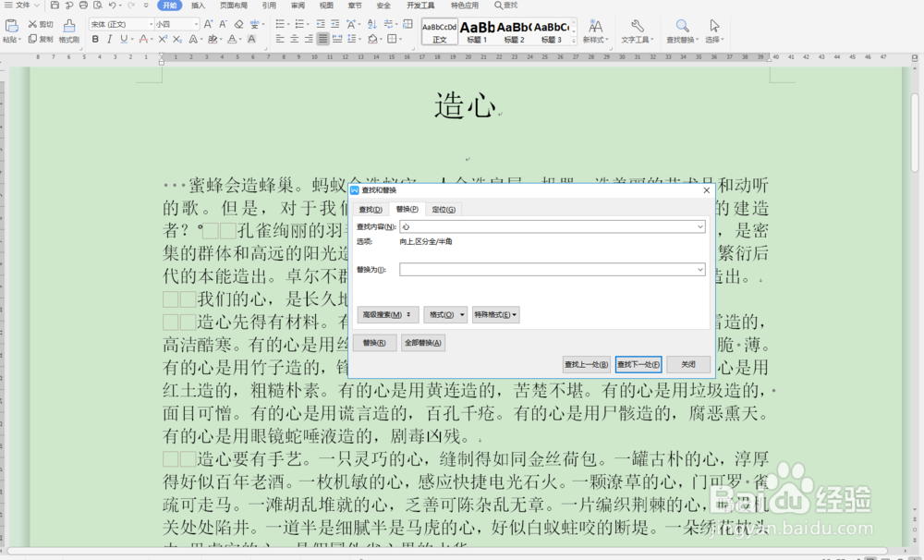Image resolution: width=924 pixels, height=560 pixels.
Task: Click the Print Preview icon
Action: pyautogui.click(x=97, y=6)
